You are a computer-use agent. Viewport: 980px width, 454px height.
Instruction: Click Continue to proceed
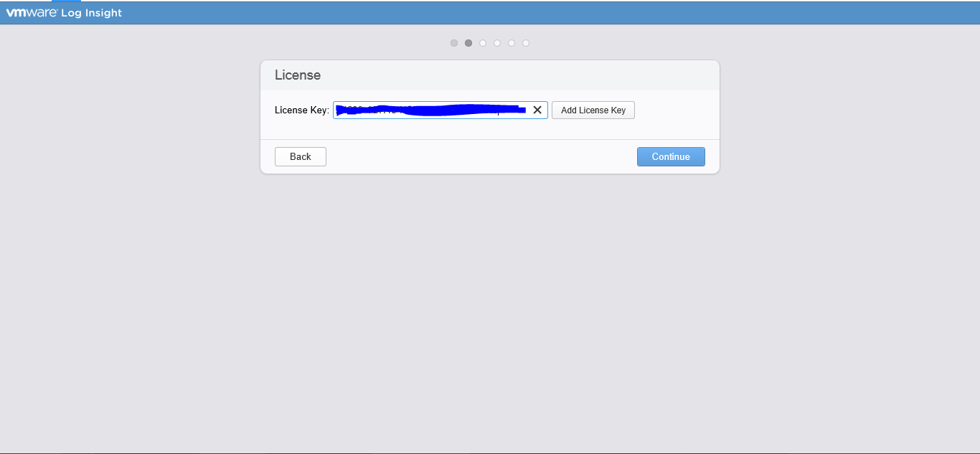coord(671,156)
